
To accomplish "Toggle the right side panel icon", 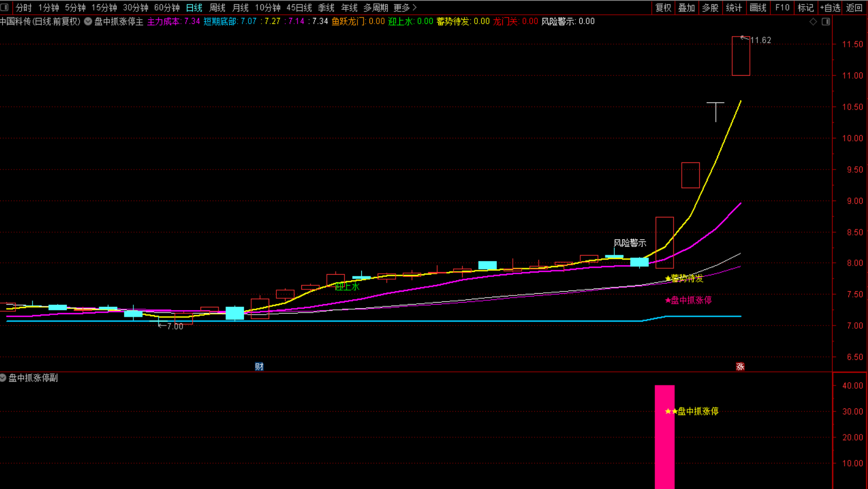I will pyautogui.click(x=826, y=22).
